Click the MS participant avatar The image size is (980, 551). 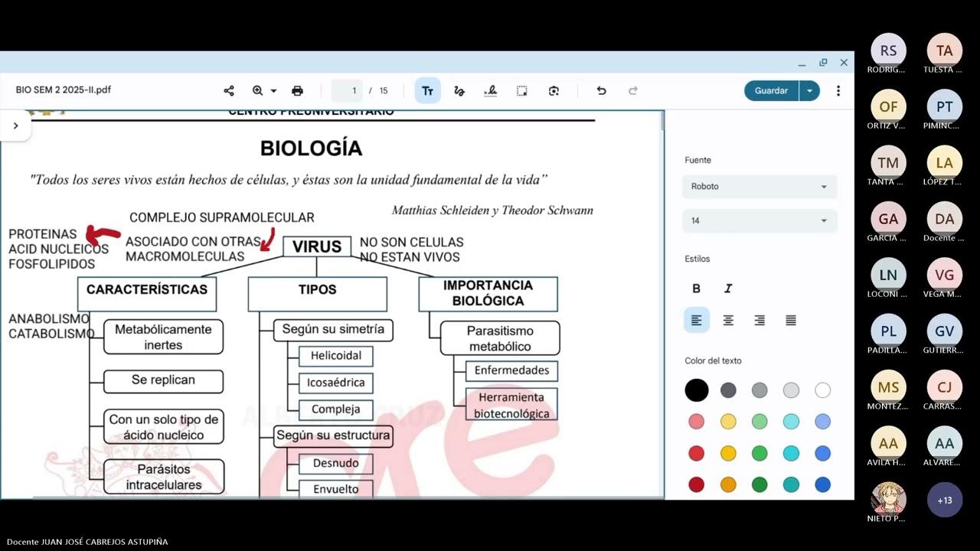click(x=888, y=387)
